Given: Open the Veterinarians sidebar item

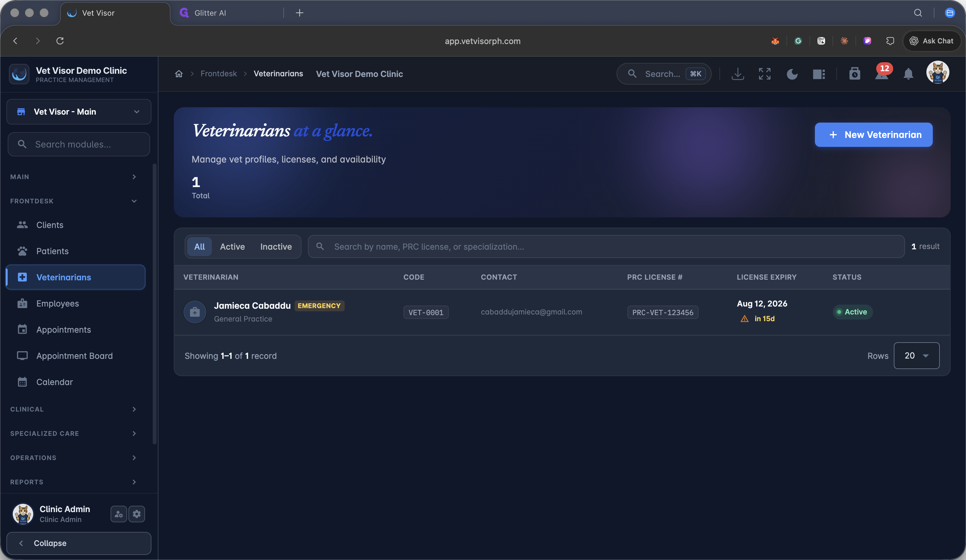Looking at the screenshot, I should pos(75,277).
